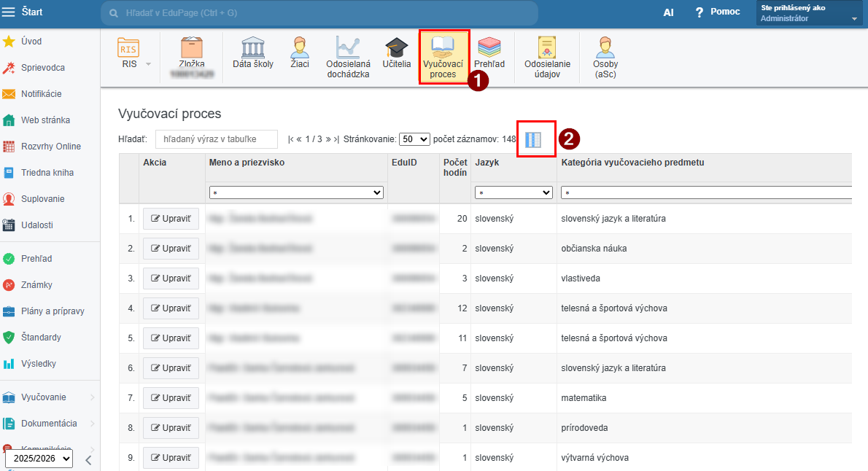The image size is (868, 471).
Task: Open Odosielanie údajov icon
Action: pos(547,57)
